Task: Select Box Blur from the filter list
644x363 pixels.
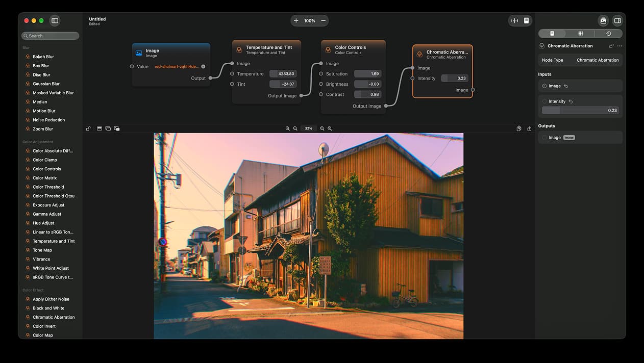Action: (x=41, y=66)
